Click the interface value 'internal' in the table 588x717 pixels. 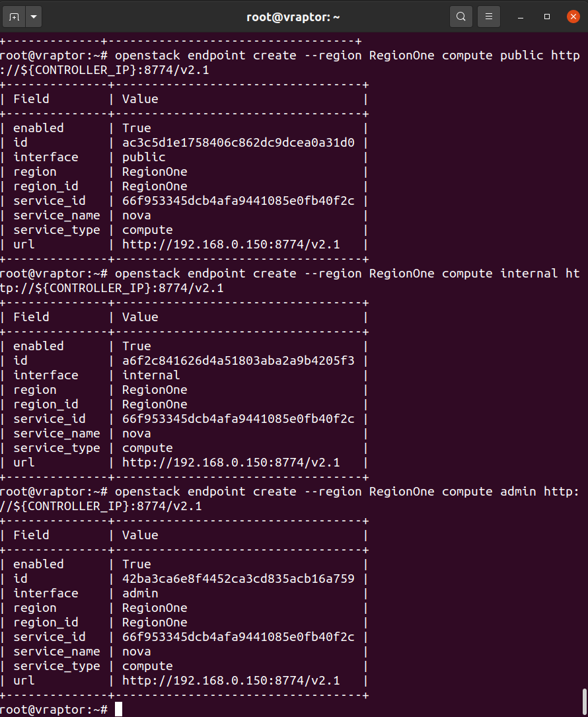tap(151, 375)
